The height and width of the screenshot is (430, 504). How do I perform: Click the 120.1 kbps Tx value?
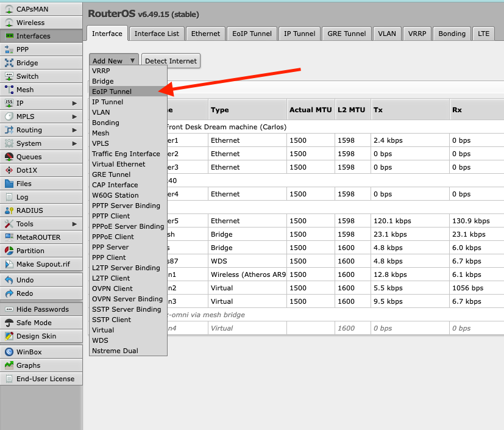point(392,221)
